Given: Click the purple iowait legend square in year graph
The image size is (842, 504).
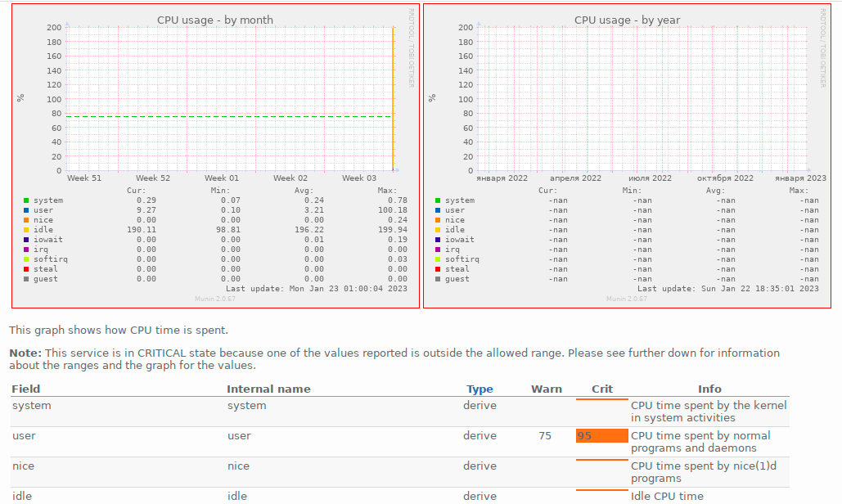Looking at the screenshot, I should point(438,240).
